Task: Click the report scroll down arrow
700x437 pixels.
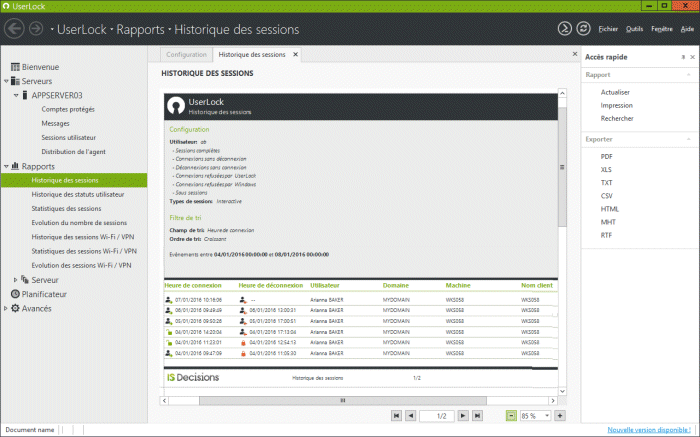Action: click(x=562, y=391)
